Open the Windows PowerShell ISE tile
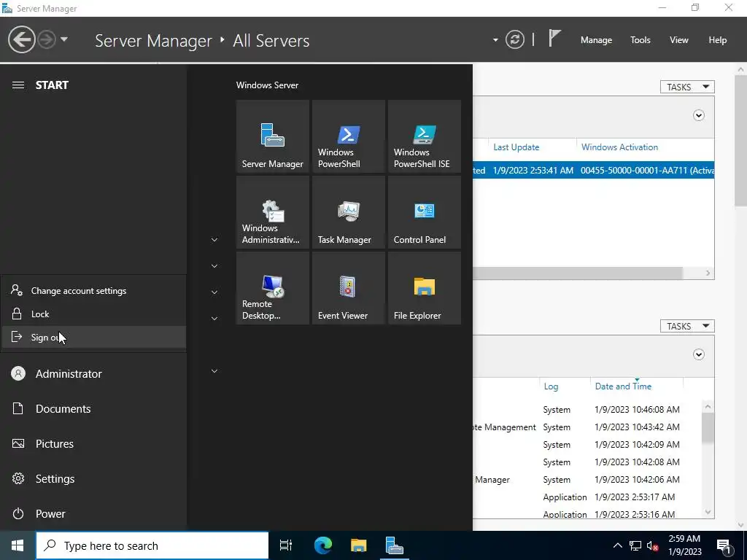This screenshot has width=747, height=560. tap(425, 136)
